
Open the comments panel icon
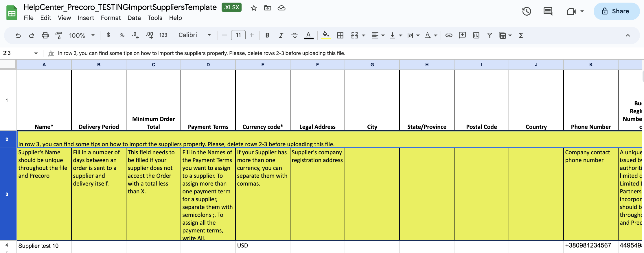coord(548,12)
